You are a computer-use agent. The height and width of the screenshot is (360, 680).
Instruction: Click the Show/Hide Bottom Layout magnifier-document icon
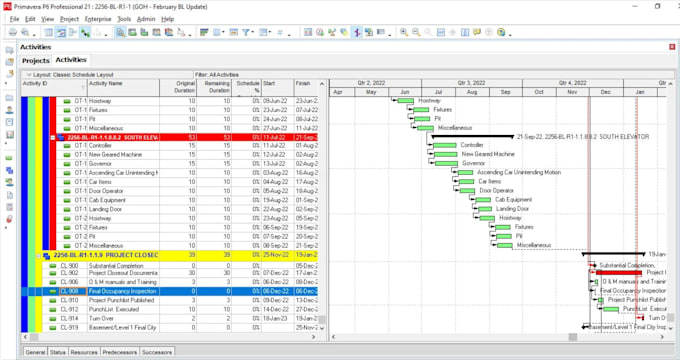click(x=120, y=33)
